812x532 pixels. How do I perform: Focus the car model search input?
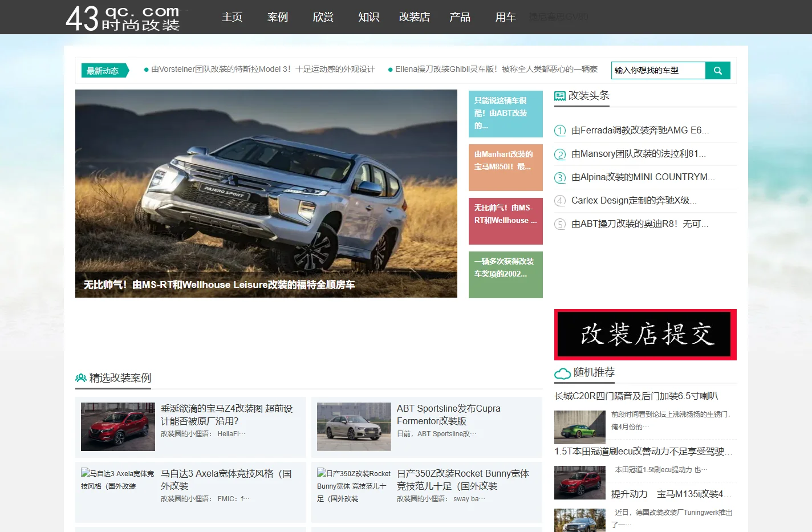[x=659, y=70]
